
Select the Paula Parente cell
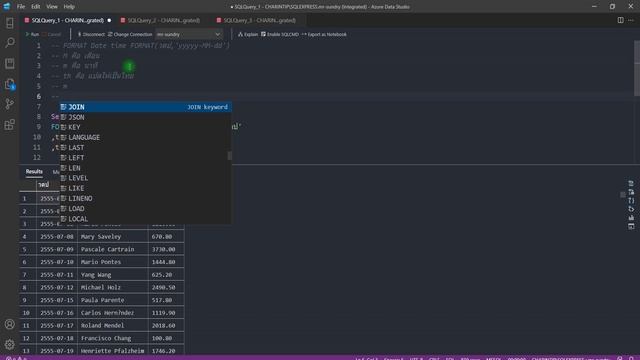(113, 300)
